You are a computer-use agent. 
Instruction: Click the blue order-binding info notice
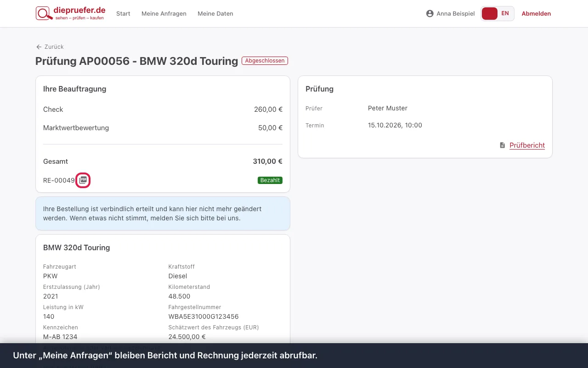[163, 213]
